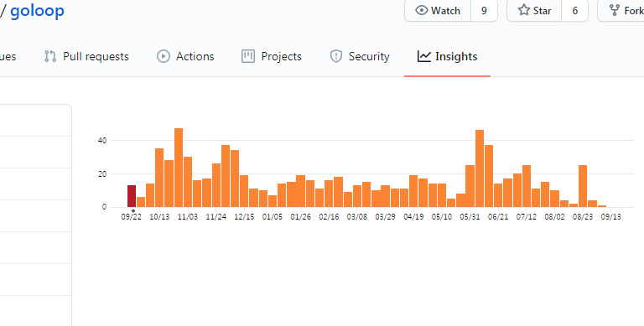Screen dimensions: 644x326
Task: Select the dark red 09/22 week bar
Action: point(132,196)
